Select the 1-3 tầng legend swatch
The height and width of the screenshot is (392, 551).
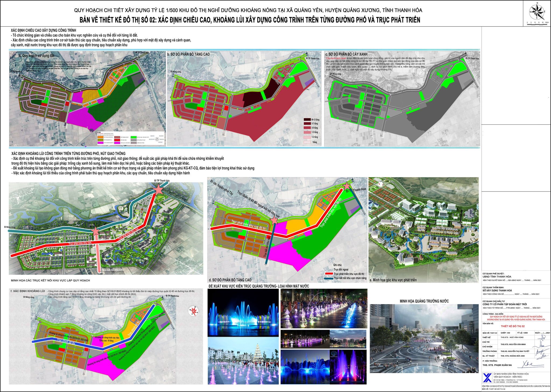click(x=307, y=132)
